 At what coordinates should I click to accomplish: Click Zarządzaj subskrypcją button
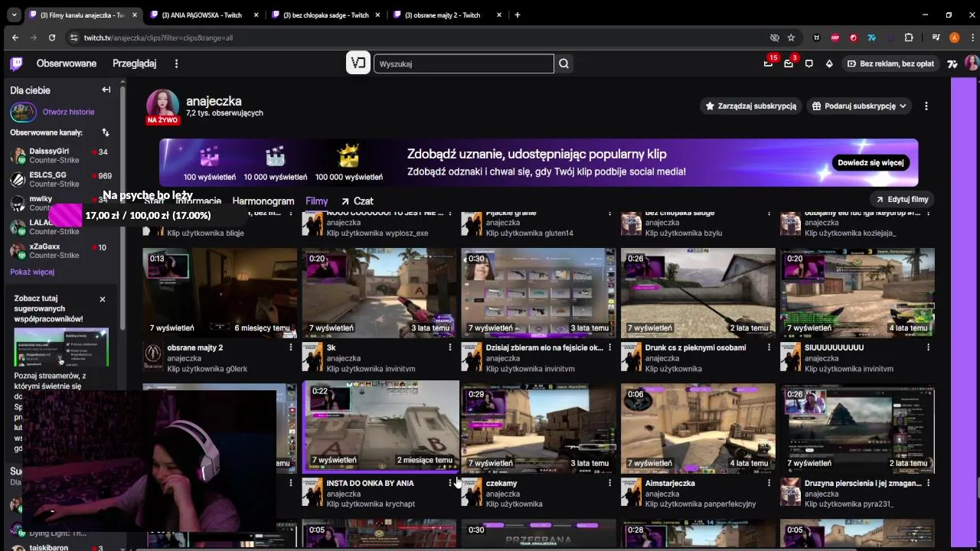(x=750, y=106)
